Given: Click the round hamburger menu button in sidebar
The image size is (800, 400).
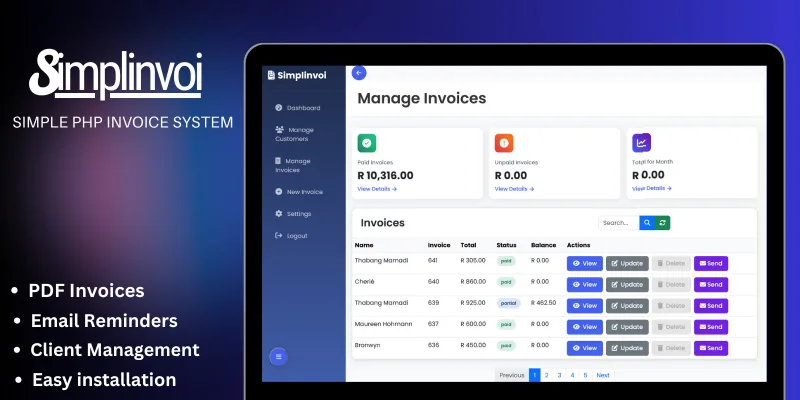Looking at the screenshot, I should [x=278, y=357].
